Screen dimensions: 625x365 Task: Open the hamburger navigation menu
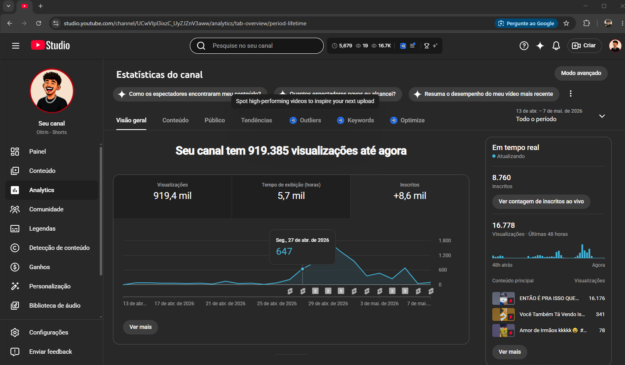(x=16, y=46)
